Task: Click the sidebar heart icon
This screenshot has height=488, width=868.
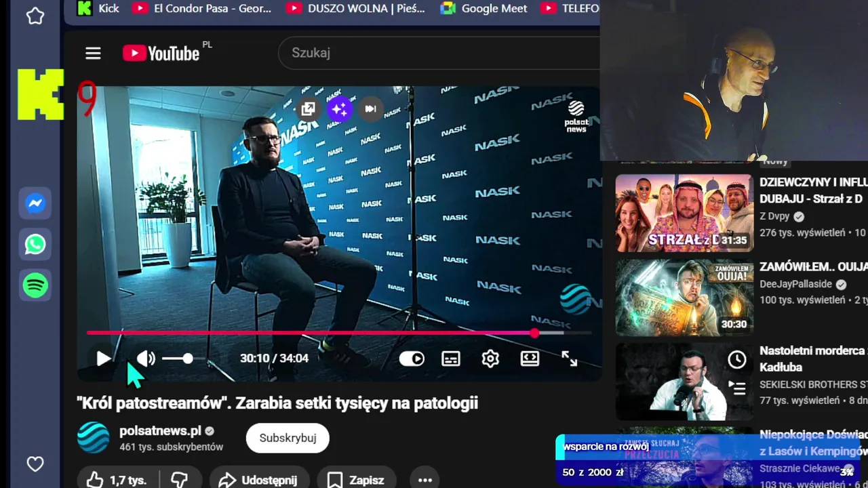Action: pyautogui.click(x=35, y=464)
